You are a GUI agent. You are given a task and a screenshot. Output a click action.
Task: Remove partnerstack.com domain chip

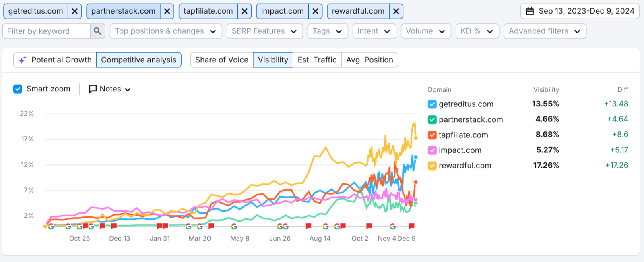pos(167,11)
